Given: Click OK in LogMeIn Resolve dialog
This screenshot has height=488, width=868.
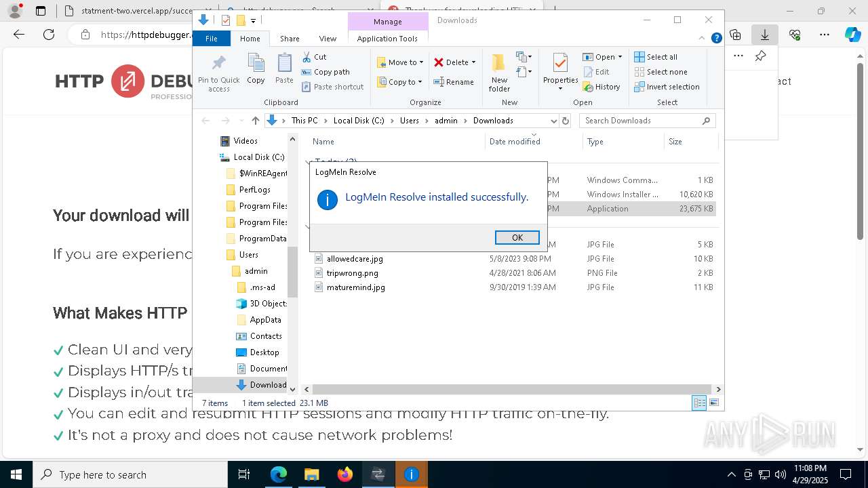Looking at the screenshot, I should click(x=517, y=237).
